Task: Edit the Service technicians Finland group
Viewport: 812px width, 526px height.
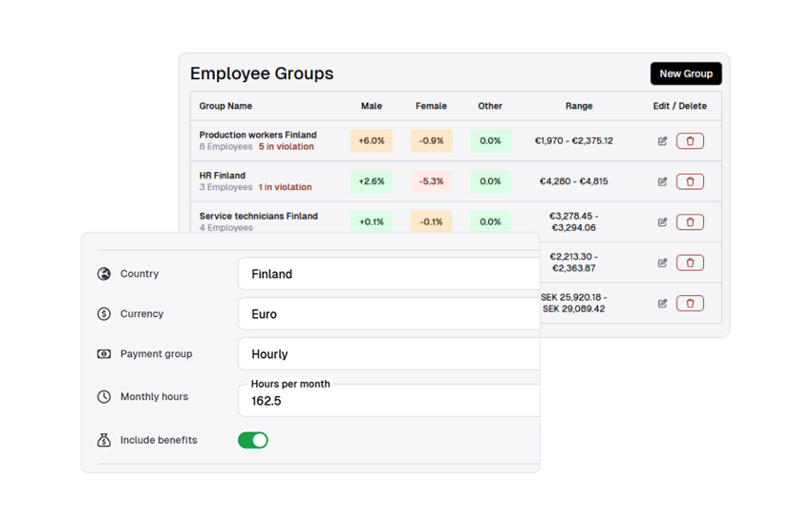Action: click(x=662, y=222)
